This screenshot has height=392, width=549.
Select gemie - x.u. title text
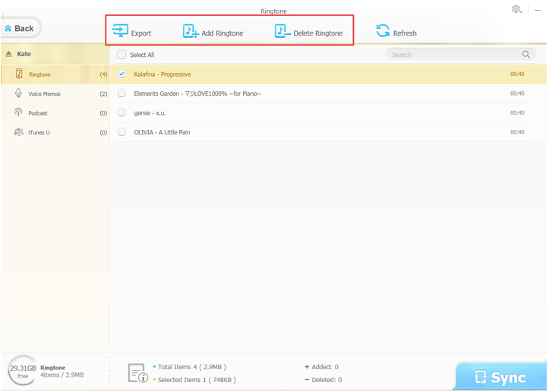pos(150,112)
